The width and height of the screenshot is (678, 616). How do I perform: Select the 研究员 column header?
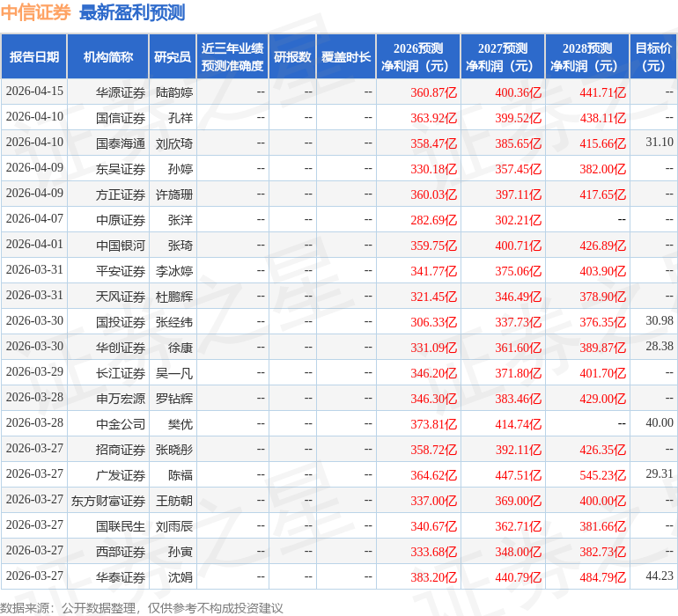(172, 56)
